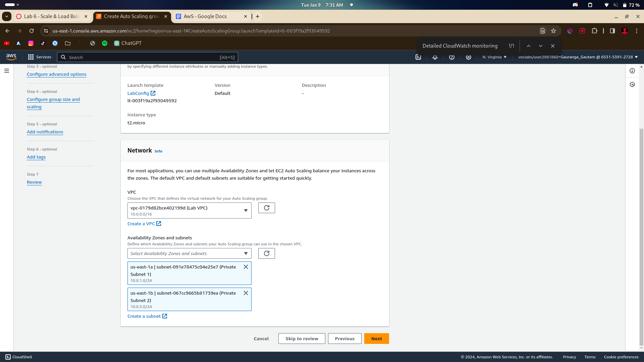Screen dimensions: 644x362
Task: Click Skip to review button
Action: [x=302, y=339]
